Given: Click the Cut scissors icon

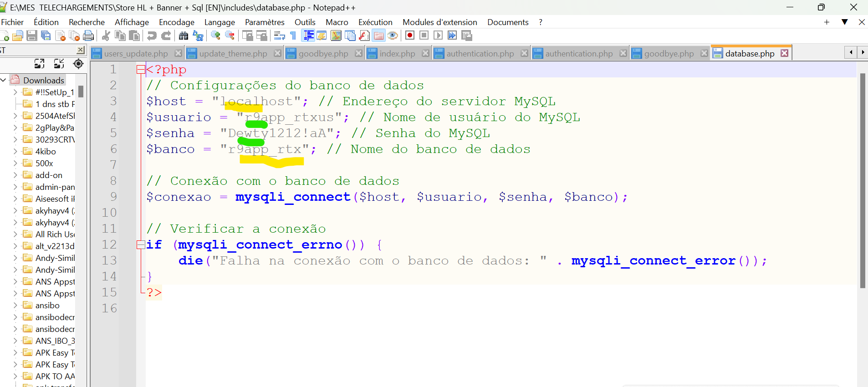Looking at the screenshot, I should point(106,36).
